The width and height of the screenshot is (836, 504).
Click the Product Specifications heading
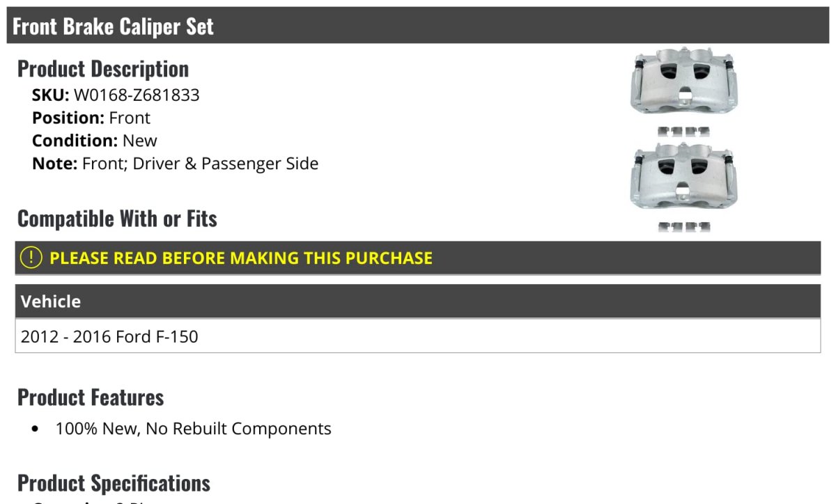click(114, 483)
